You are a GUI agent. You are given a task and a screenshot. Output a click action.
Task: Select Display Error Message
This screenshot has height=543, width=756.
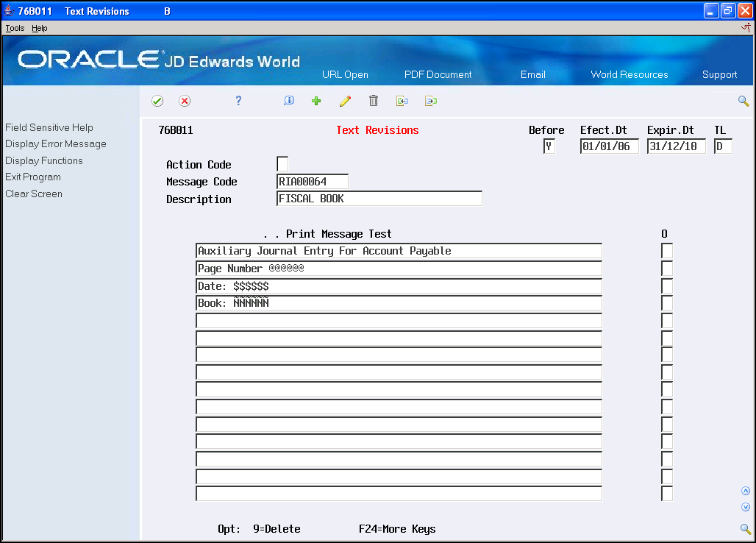[x=56, y=143]
